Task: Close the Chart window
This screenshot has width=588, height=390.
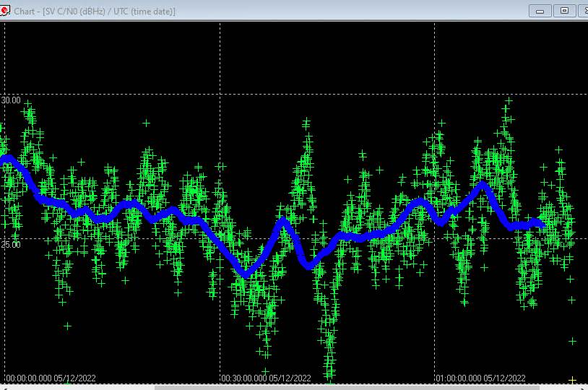Action: (584, 11)
